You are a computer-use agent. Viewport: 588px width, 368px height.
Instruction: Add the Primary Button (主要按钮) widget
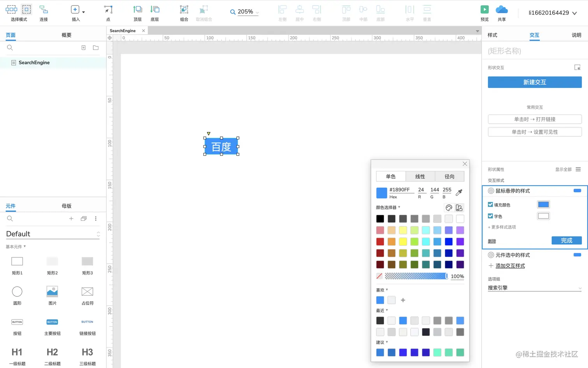52,326
